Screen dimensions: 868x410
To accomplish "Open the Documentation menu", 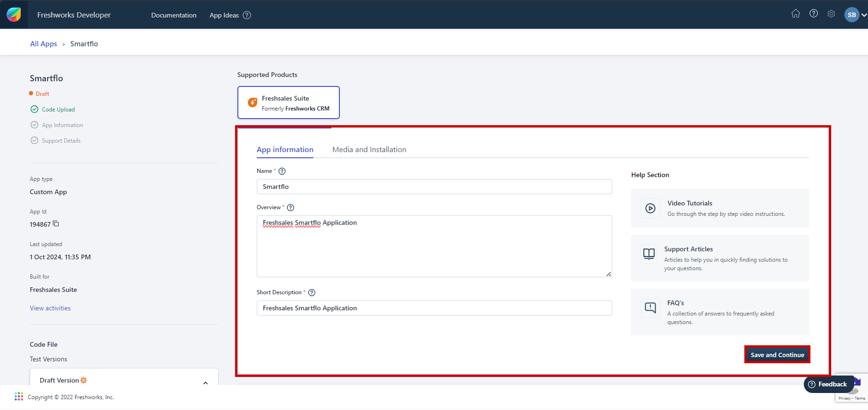I will (x=174, y=15).
